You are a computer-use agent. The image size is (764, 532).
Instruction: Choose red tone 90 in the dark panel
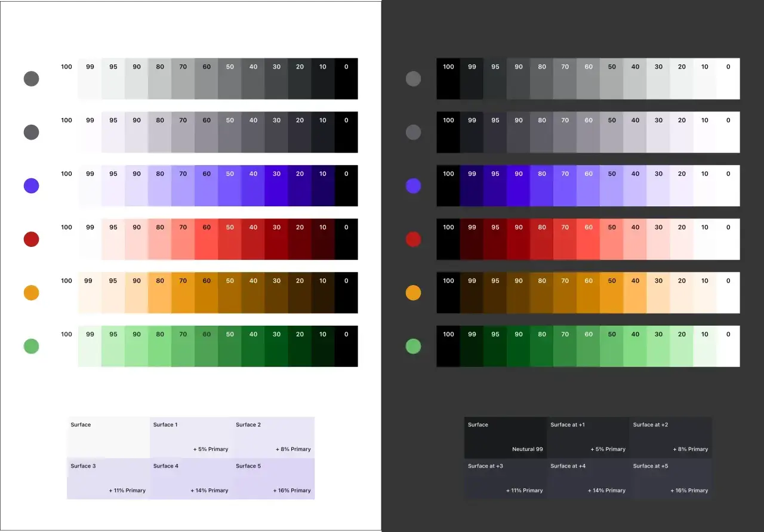click(519, 239)
